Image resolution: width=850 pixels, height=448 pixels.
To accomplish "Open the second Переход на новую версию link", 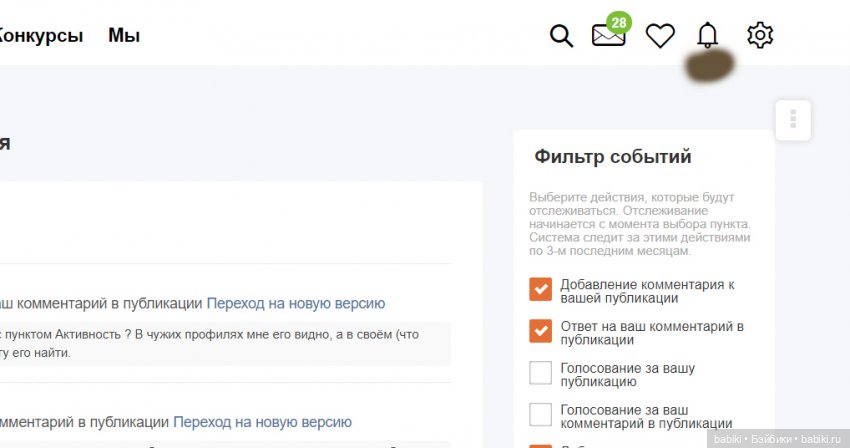I will (x=262, y=422).
